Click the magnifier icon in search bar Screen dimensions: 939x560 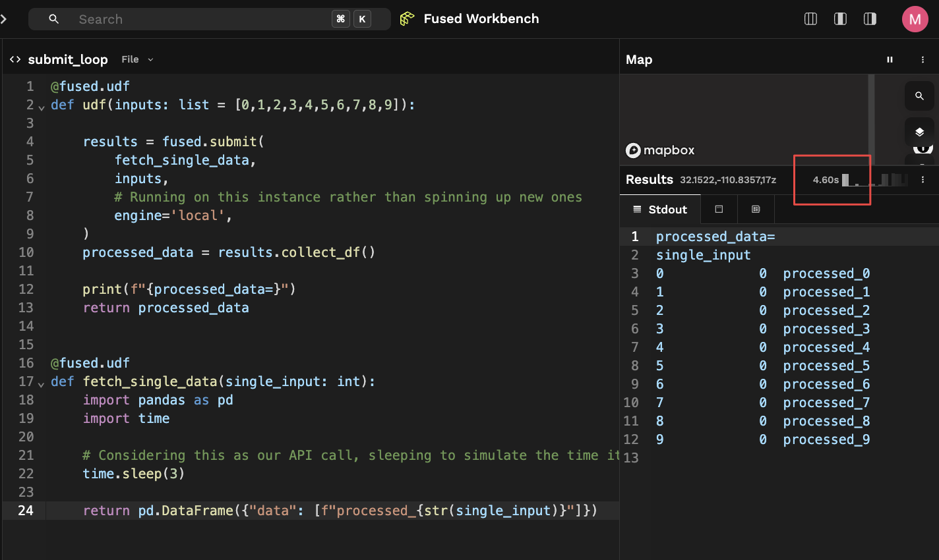[x=54, y=19]
